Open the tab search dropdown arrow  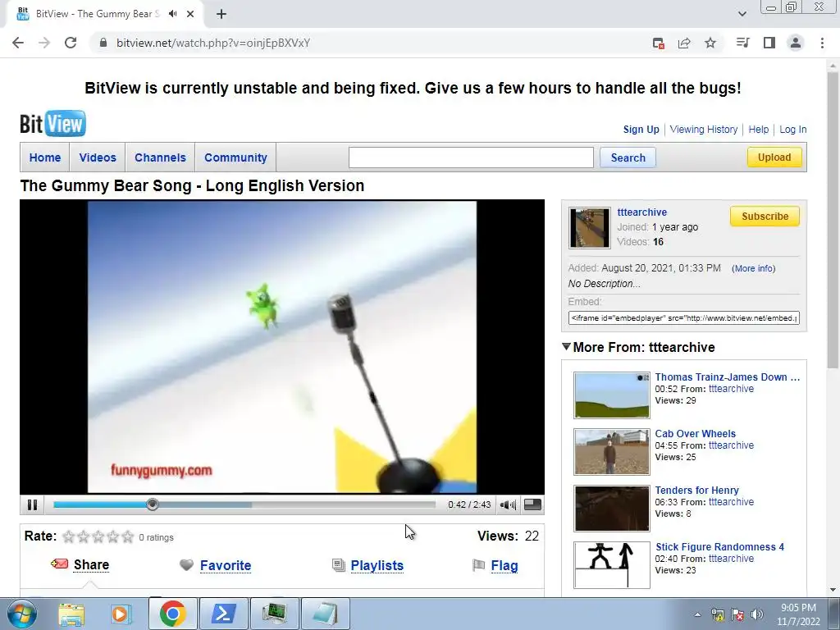742,14
